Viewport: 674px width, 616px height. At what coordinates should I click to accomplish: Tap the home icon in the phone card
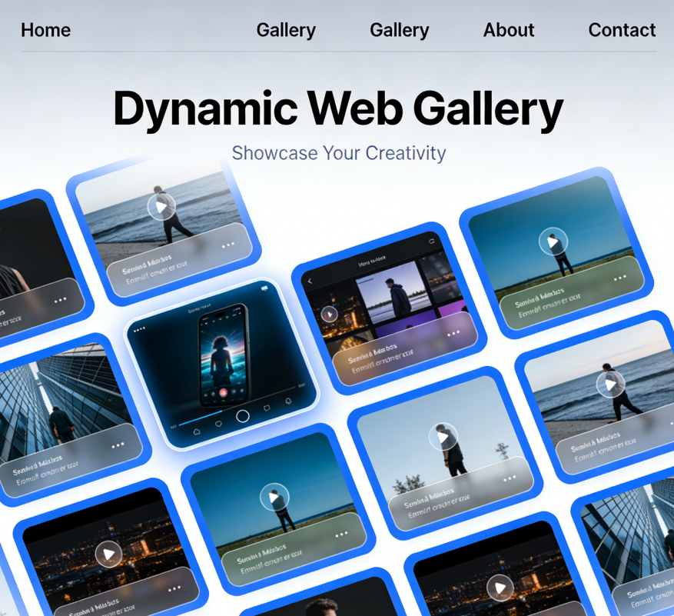click(197, 431)
